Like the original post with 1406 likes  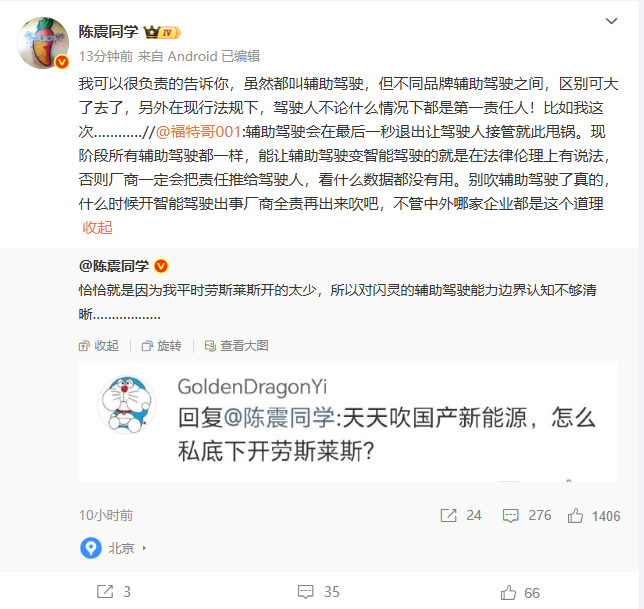(593, 516)
